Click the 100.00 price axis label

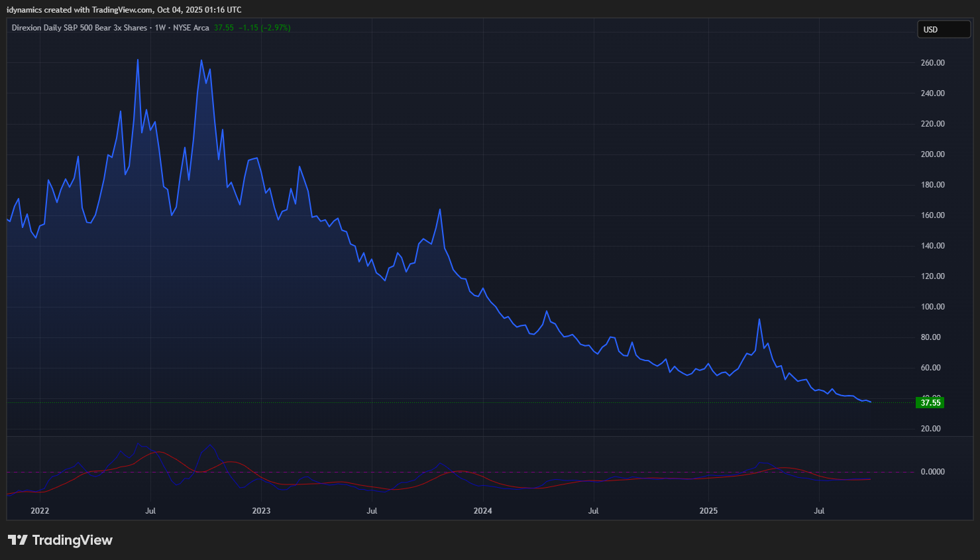click(932, 307)
